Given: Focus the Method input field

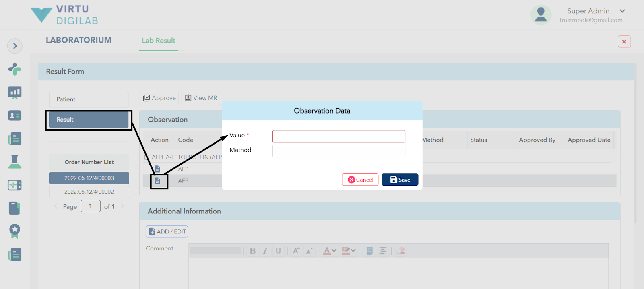Looking at the screenshot, I should (339, 151).
